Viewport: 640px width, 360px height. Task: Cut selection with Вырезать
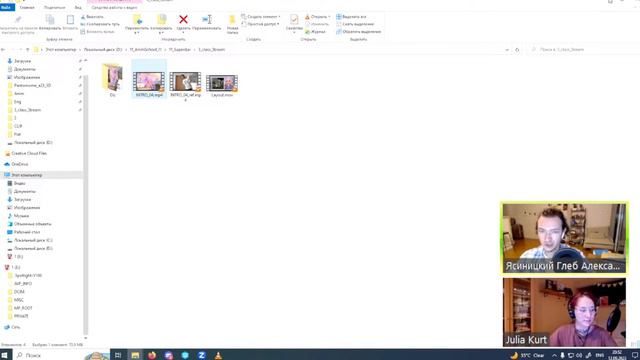point(92,17)
